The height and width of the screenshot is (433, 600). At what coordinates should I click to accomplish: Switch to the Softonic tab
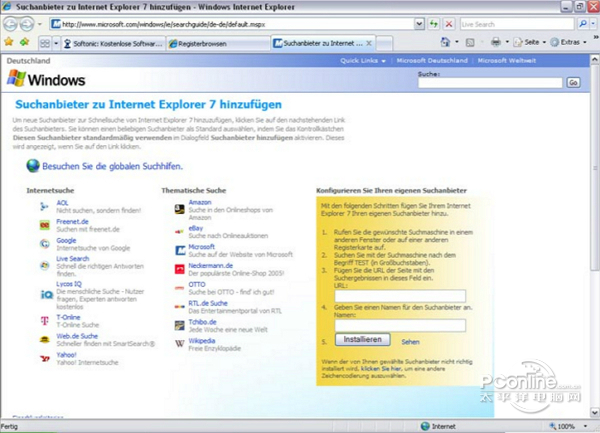(x=113, y=44)
